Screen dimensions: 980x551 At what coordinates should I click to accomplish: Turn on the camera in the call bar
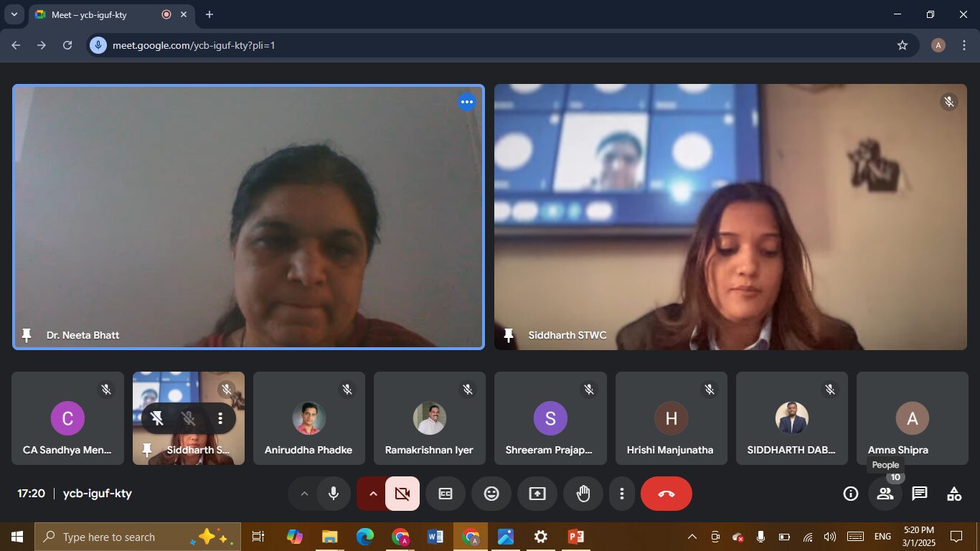coord(402,494)
